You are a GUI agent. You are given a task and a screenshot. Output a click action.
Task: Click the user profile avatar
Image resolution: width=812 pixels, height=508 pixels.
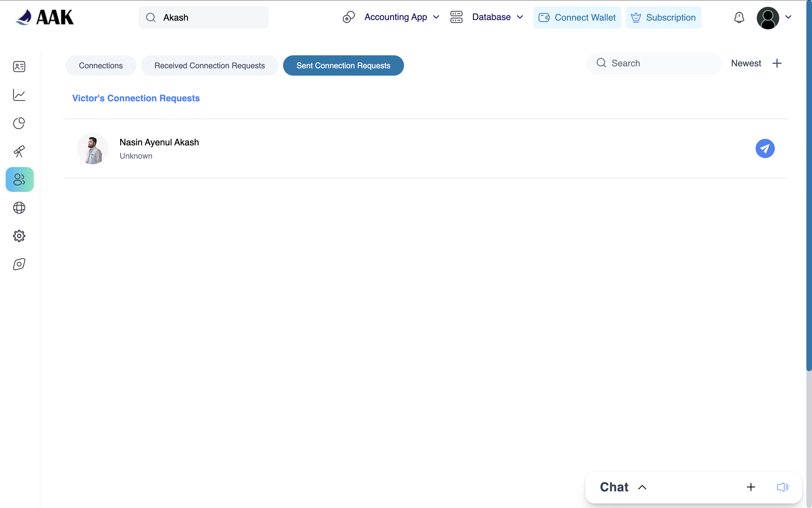click(x=768, y=18)
